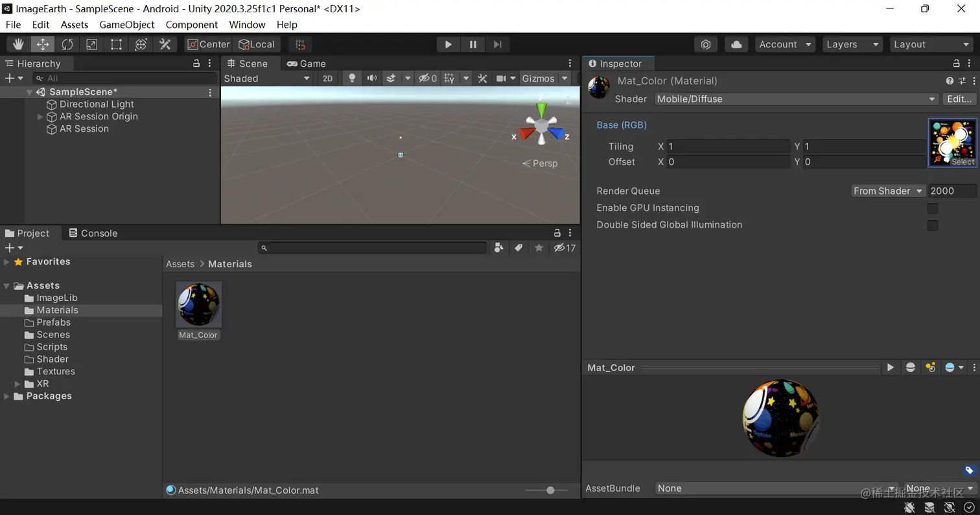Viewport: 980px width, 515px height.
Task: Open custom editor tools icon
Action: pyautogui.click(x=165, y=44)
